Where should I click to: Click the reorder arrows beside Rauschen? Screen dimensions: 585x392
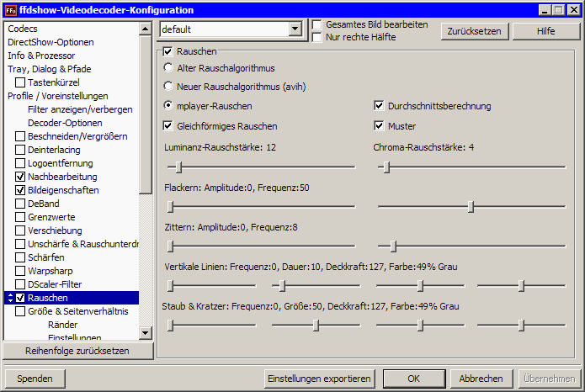pyautogui.click(x=9, y=298)
